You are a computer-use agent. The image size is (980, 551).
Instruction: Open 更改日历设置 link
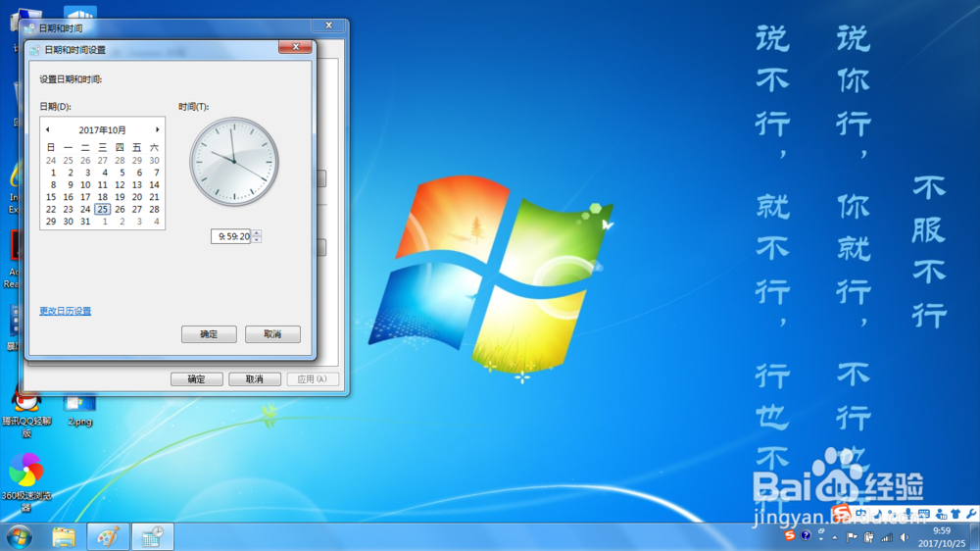coord(65,311)
